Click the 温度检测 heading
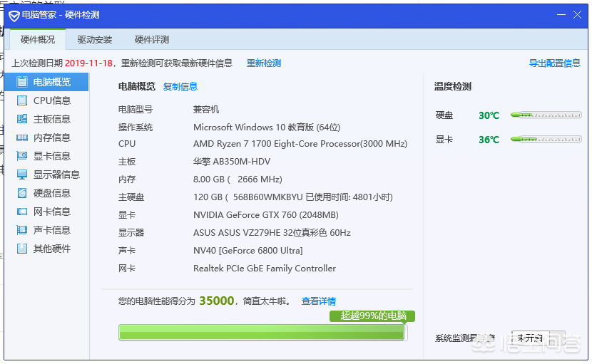This screenshot has width=592, height=364. click(453, 86)
